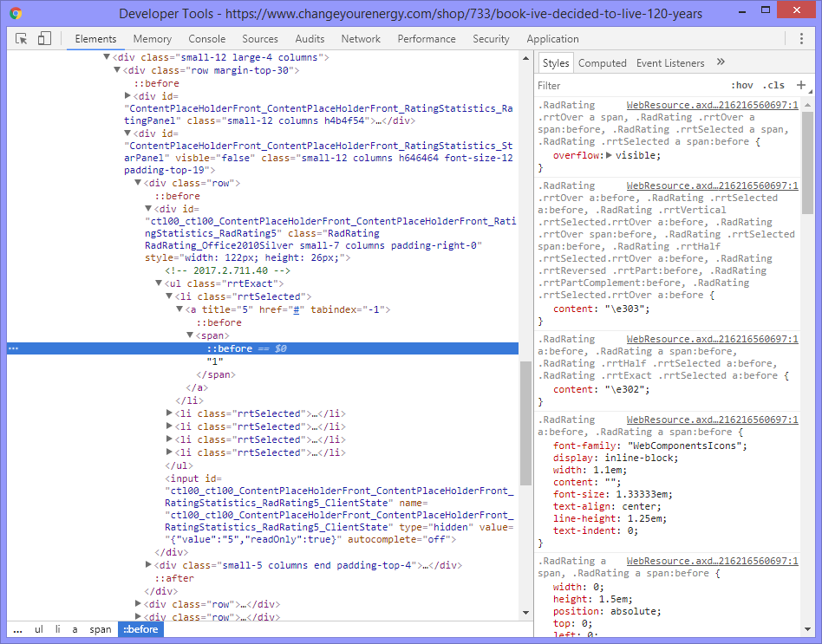Image resolution: width=822 pixels, height=644 pixels.
Task: Select the ul breadcrumb item
Action: coord(39,629)
